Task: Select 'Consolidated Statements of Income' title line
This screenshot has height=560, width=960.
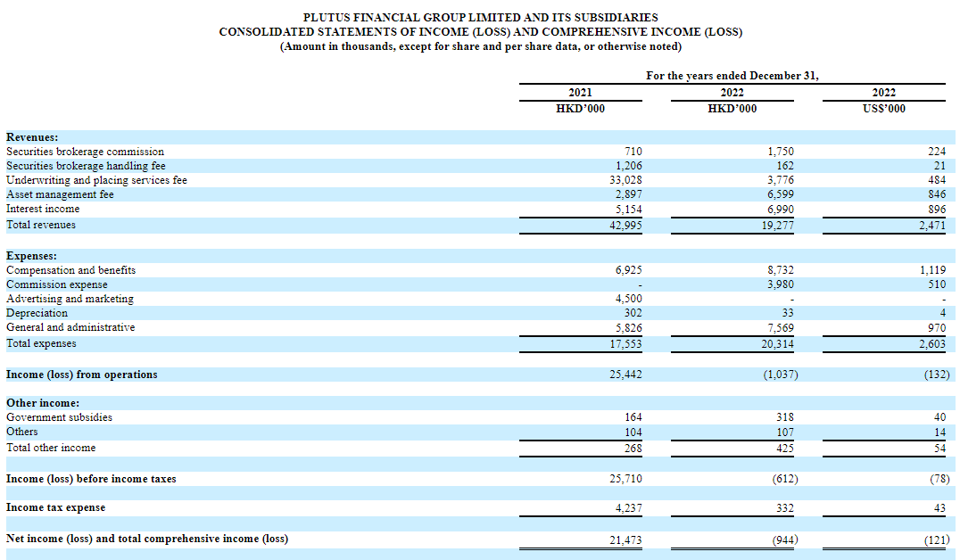Action: [x=481, y=32]
